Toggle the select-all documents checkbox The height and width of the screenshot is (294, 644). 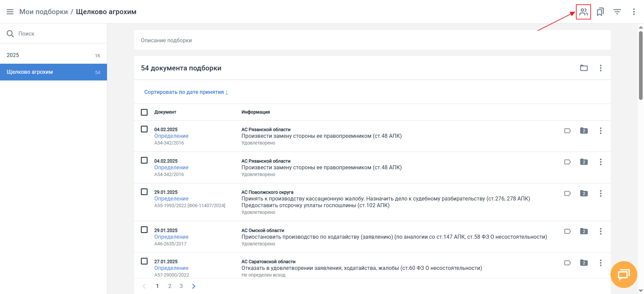pyautogui.click(x=144, y=112)
